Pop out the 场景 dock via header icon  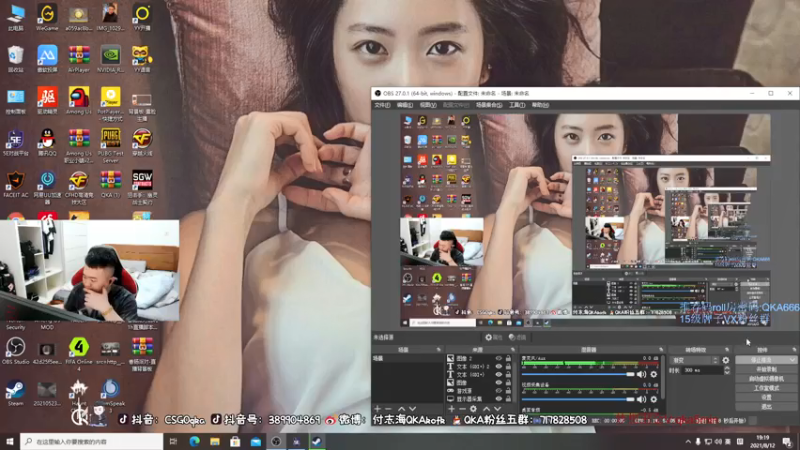[x=439, y=350]
